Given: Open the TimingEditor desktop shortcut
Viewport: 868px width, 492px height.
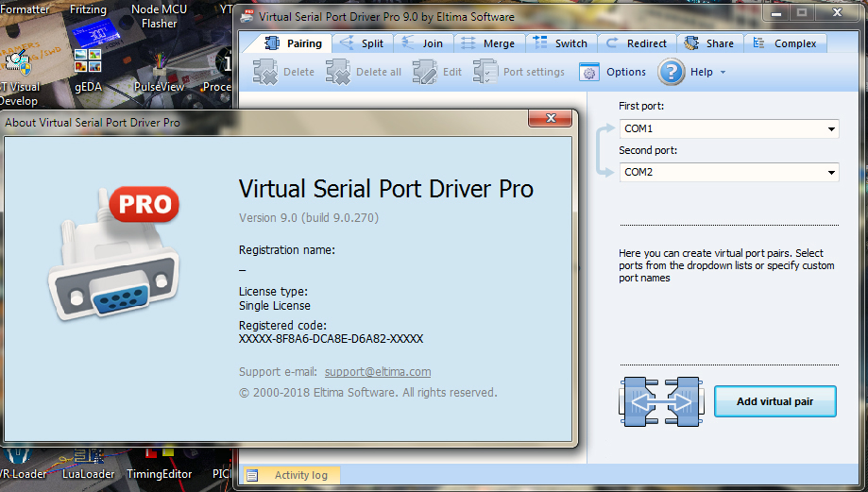Looking at the screenshot, I should click(159, 464).
